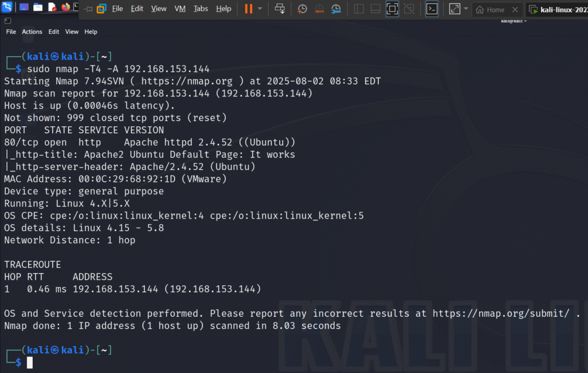The image size is (588, 373).
Task: Click the 'Host is up' latency line
Action: [x=90, y=106]
